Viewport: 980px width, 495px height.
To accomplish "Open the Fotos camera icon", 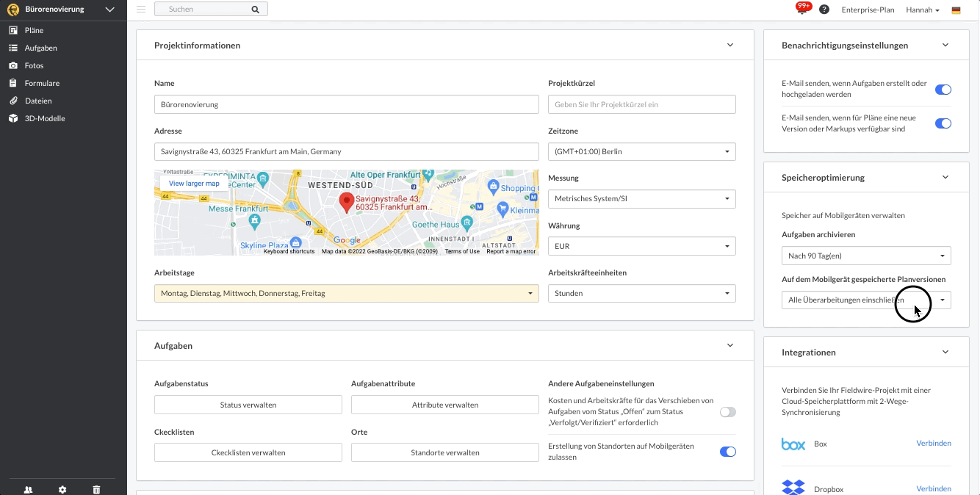I will (x=12, y=65).
